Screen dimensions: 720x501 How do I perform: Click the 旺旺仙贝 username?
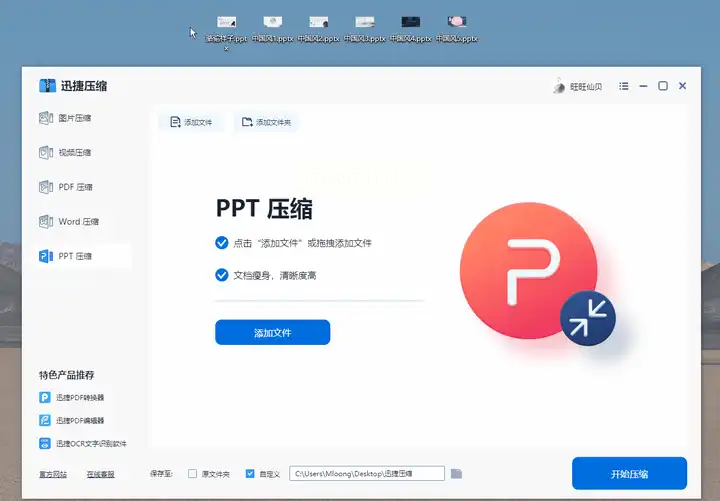point(586,86)
